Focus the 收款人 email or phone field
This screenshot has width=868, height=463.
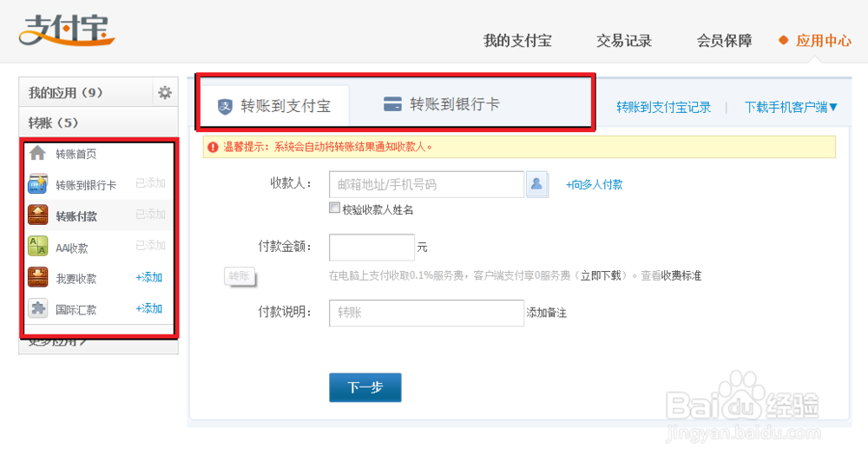tap(426, 184)
